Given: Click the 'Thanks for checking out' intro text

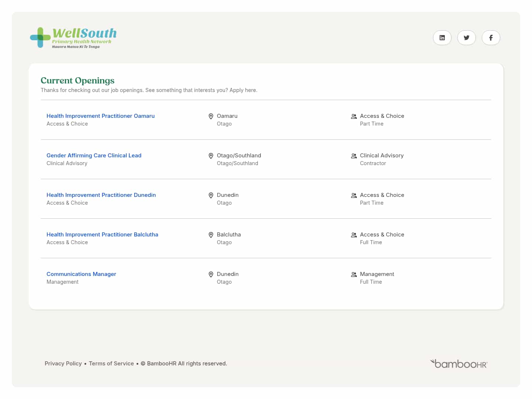Looking at the screenshot, I should click(149, 90).
